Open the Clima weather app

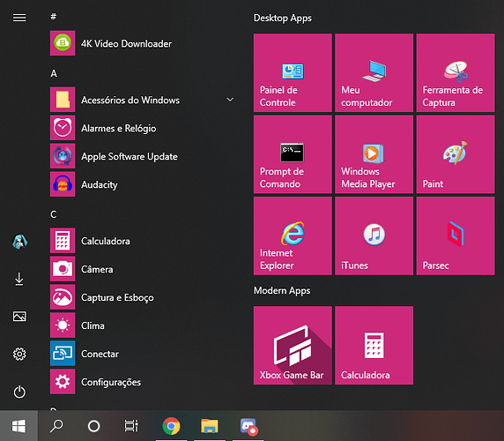[143, 325]
